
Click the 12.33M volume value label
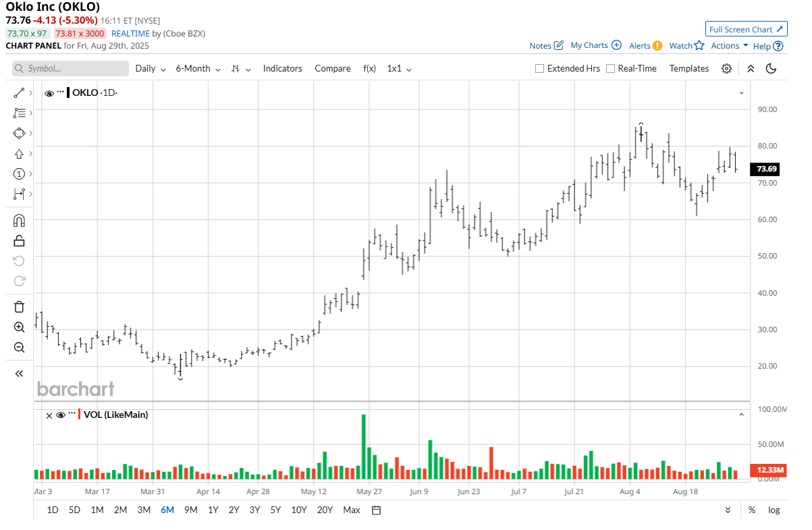[769, 469]
